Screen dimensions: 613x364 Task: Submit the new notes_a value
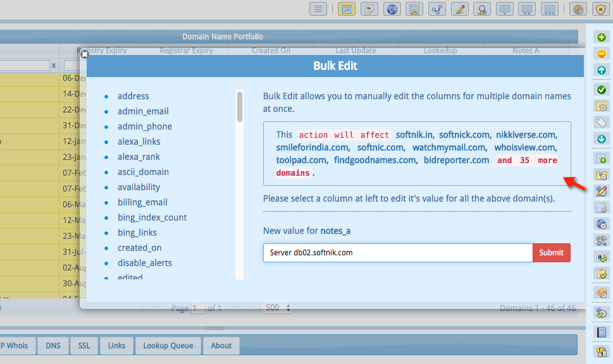[x=551, y=253]
